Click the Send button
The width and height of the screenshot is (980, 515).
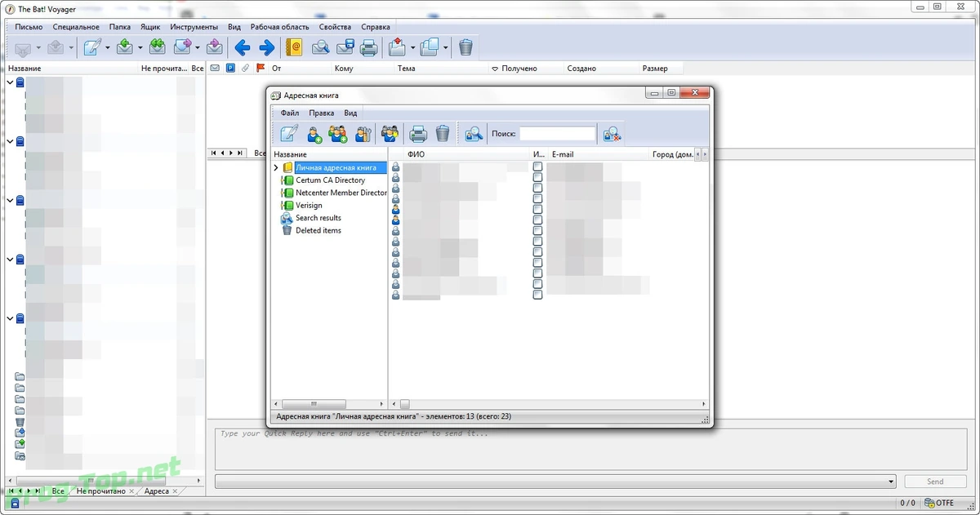[x=935, y=482]
